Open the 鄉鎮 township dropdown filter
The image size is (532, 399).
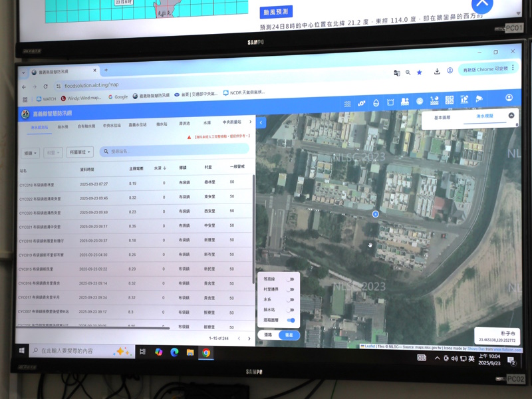(x=30, y=153)
